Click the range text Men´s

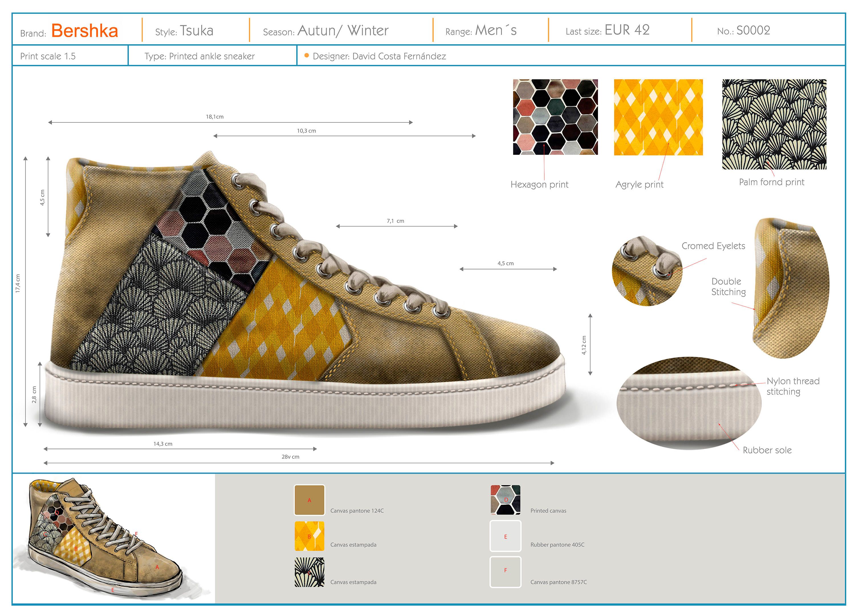pos(496,30)
